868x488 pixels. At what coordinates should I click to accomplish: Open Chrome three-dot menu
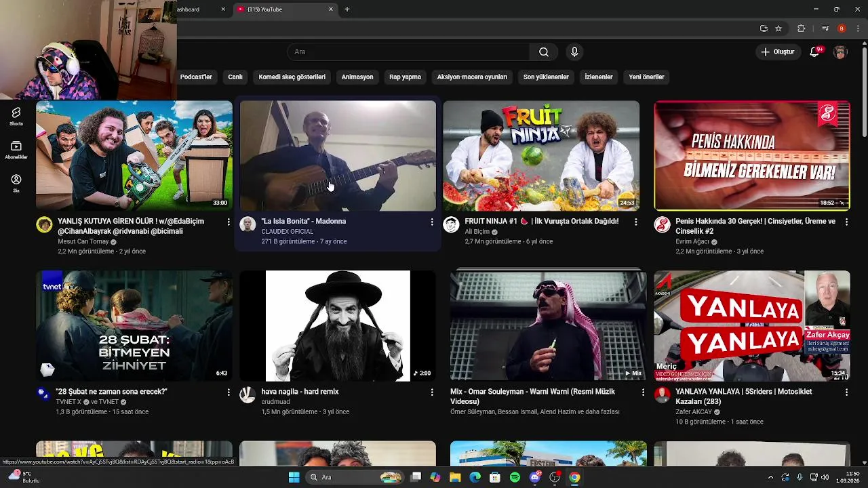coord(858,28)
